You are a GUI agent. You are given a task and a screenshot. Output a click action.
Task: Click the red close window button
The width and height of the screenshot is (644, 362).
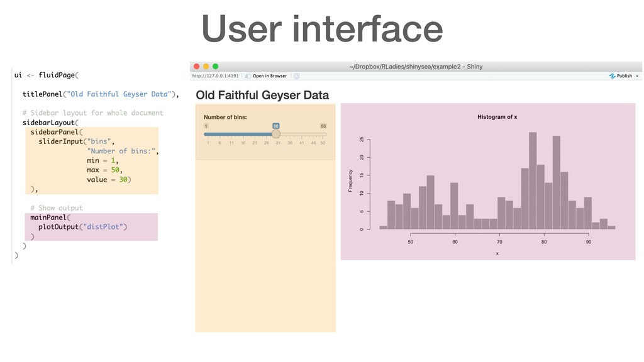(196, 66)
